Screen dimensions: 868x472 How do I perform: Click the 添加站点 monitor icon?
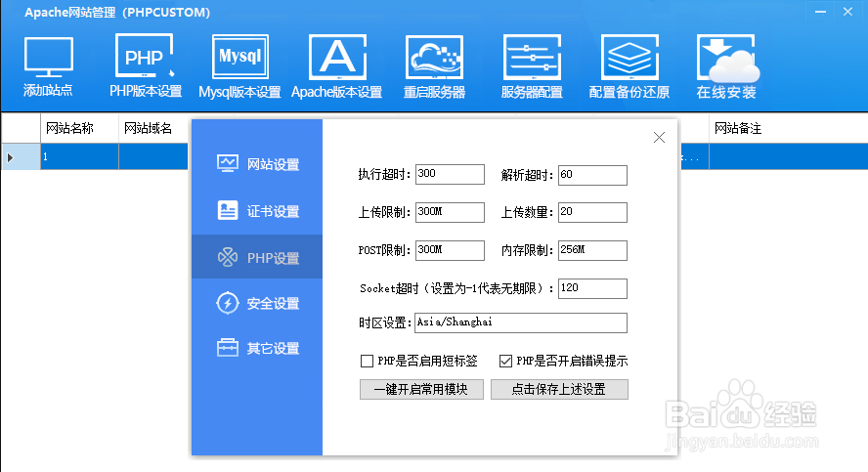[48, 57]
